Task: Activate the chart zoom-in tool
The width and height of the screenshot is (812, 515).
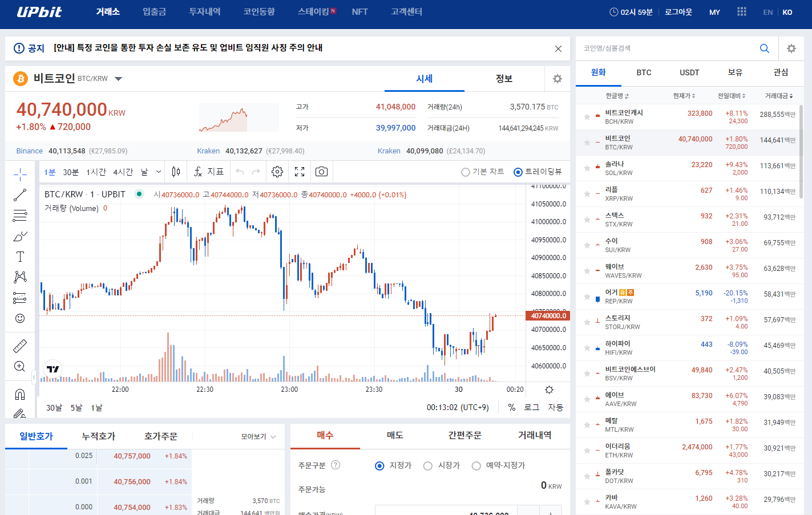Action: pos(20,366)
